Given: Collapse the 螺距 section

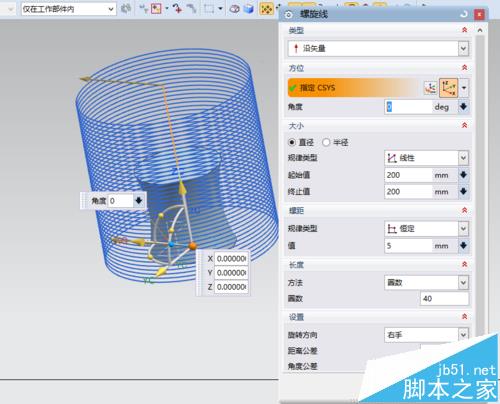Looking at the screenshot, I should pos(465,210).
